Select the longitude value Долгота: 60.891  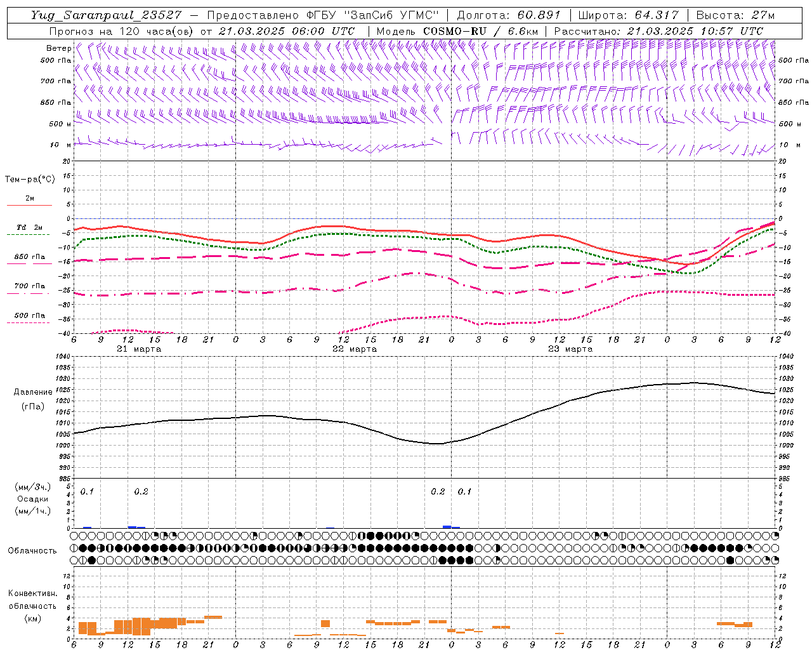pos(509,15)
